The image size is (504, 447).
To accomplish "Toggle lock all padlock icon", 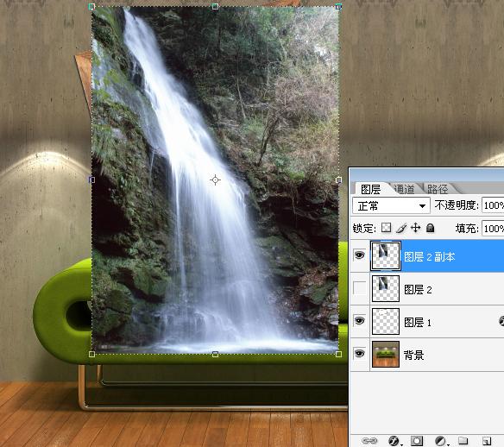I will (430, 228).
